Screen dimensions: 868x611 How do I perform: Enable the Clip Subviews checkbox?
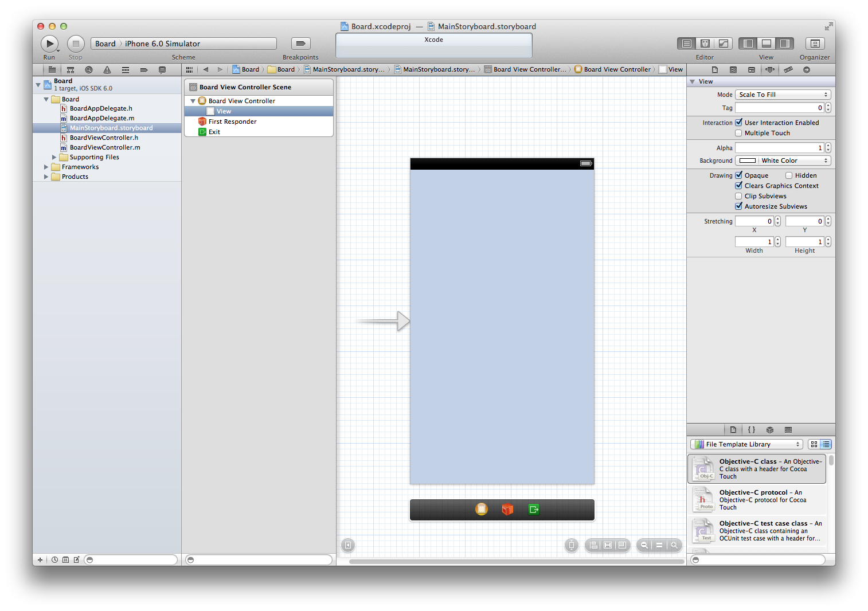739,196
